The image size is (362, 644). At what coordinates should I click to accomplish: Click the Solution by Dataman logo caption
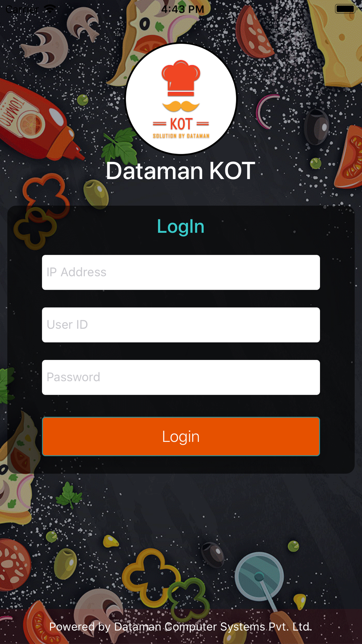click(x=181, y=136)
